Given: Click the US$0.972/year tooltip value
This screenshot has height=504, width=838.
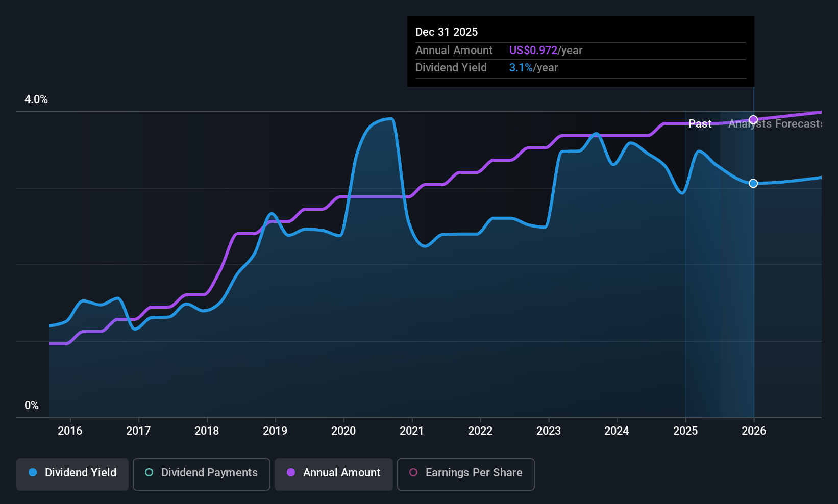Looking at the screenshot, I should (x=546, y=50).
